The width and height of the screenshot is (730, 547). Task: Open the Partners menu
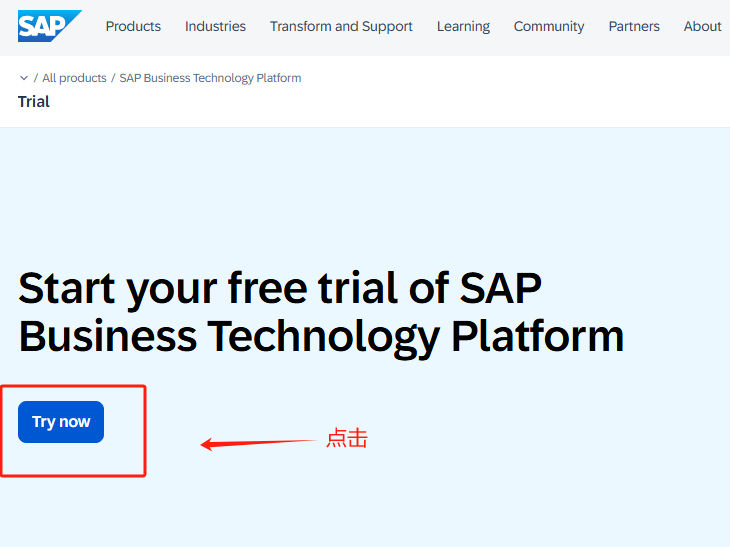(x=634, y=27)
